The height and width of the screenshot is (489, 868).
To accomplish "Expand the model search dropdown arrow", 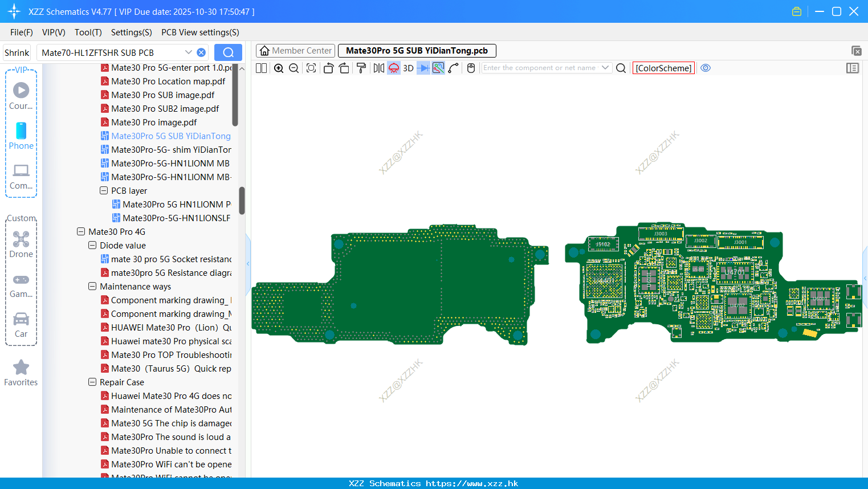I will tap(188, 52).
